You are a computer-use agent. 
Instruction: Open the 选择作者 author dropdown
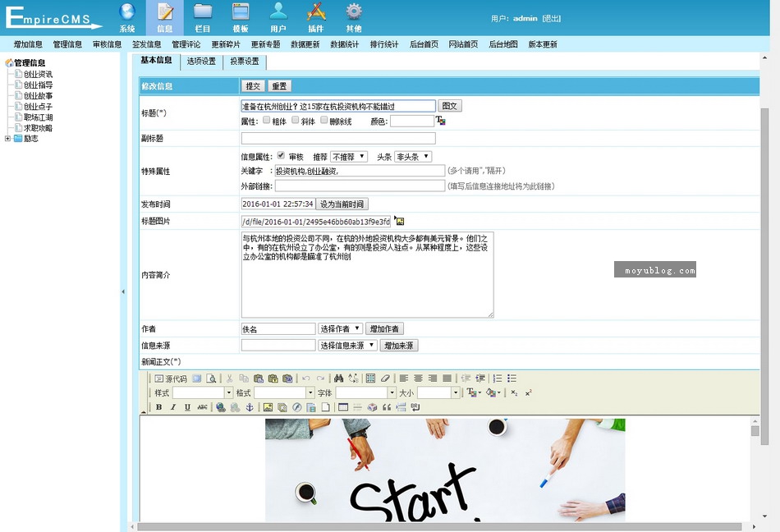click(x=340, y=328)
